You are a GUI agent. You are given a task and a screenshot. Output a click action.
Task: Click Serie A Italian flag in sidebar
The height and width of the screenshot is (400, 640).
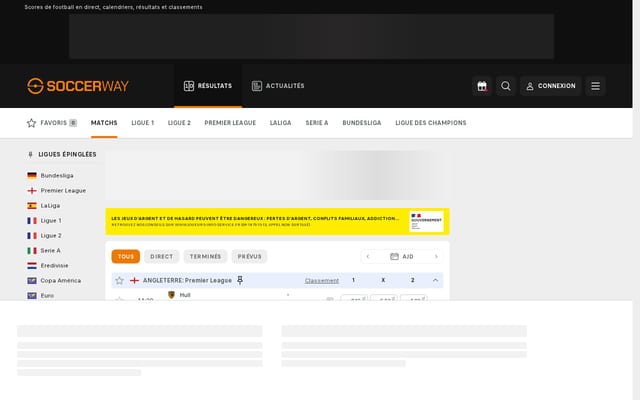pyautogui.click(x=32, y=251)
